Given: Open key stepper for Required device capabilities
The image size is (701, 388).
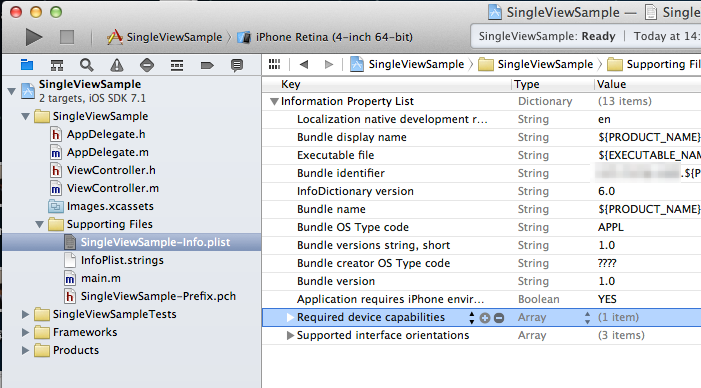Looking at the screenshot, I should tap(472, 318).
